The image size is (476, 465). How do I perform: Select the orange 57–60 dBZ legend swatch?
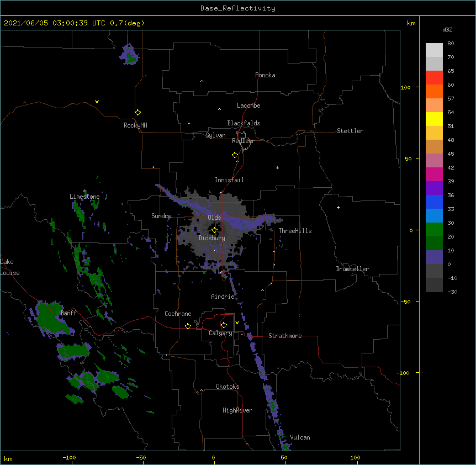coord(434,91)
